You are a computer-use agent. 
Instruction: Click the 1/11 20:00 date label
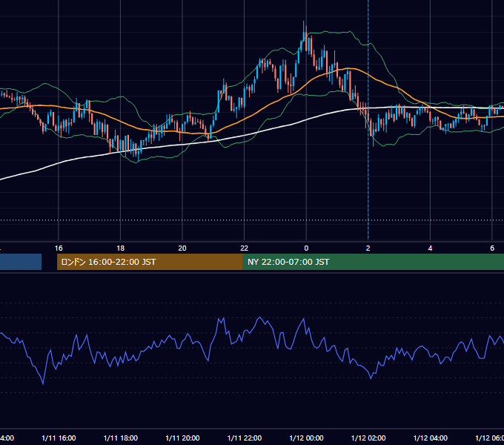[182, 438]
